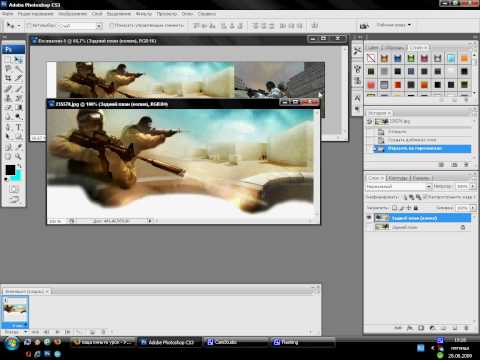The image size is (480, 360).
Task: Select the Eyedropper tool
Action: [19, 147]
